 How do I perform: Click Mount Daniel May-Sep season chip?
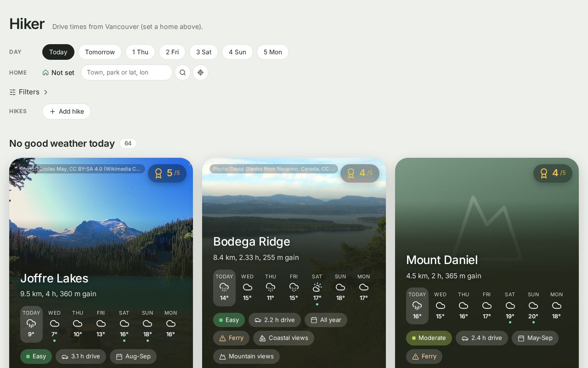coord(535,338)
